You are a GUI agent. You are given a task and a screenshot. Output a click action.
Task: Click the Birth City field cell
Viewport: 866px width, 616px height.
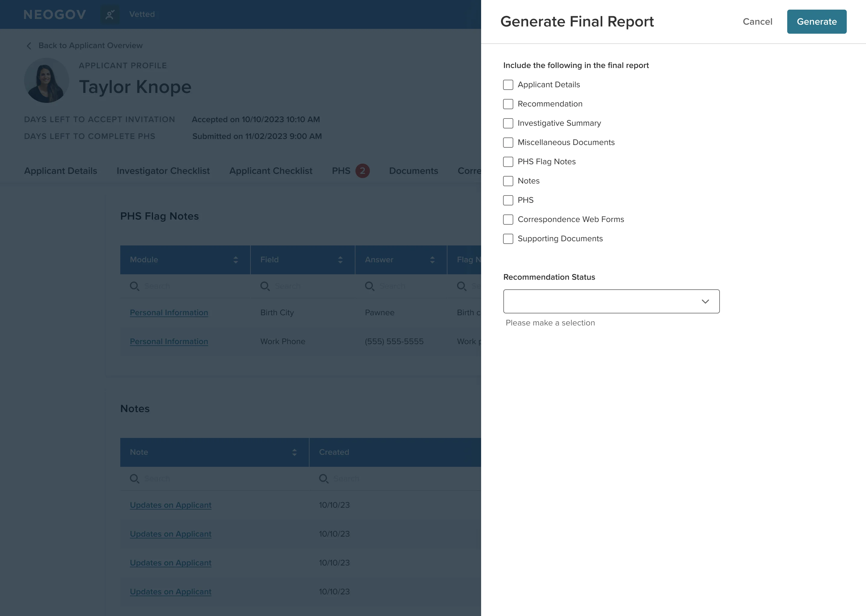pos(277,313)
